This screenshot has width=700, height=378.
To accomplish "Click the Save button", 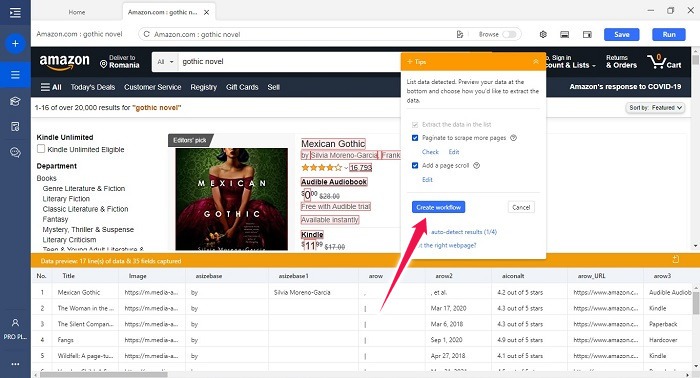I will (621, 34).
